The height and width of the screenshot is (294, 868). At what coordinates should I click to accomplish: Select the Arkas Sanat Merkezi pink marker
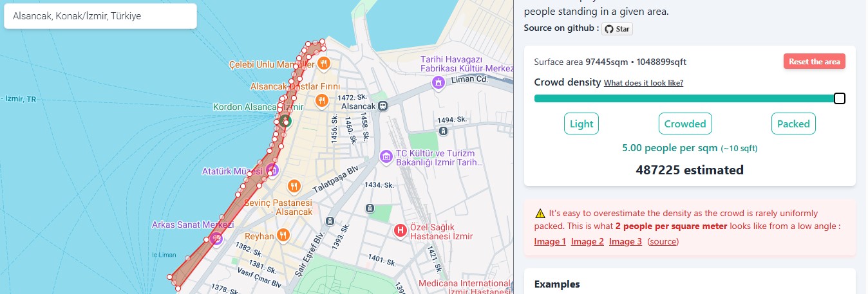click(217, 238)
